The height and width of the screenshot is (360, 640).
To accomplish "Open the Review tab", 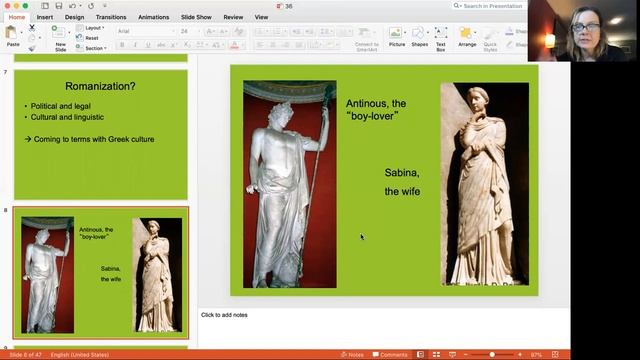I will tap(233, 17).
